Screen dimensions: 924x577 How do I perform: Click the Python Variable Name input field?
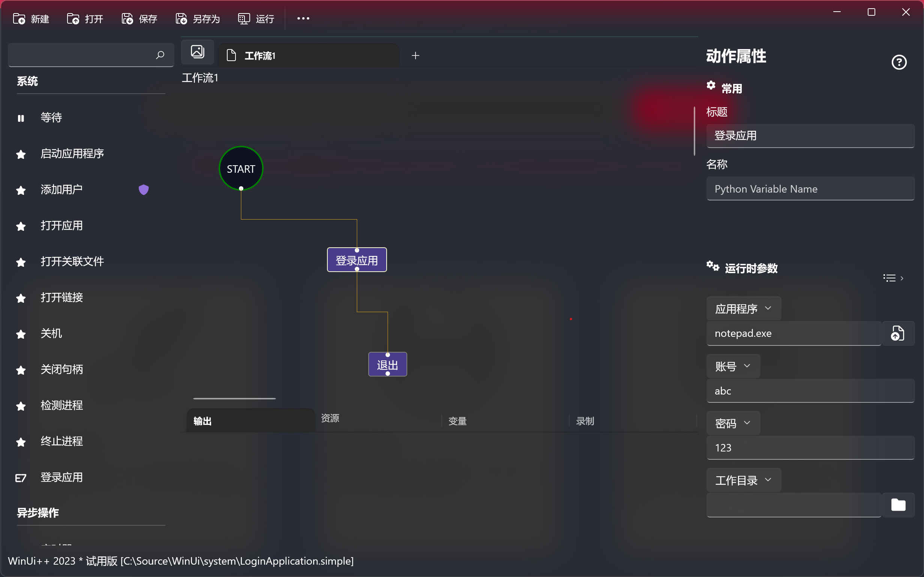pos(810,189)
